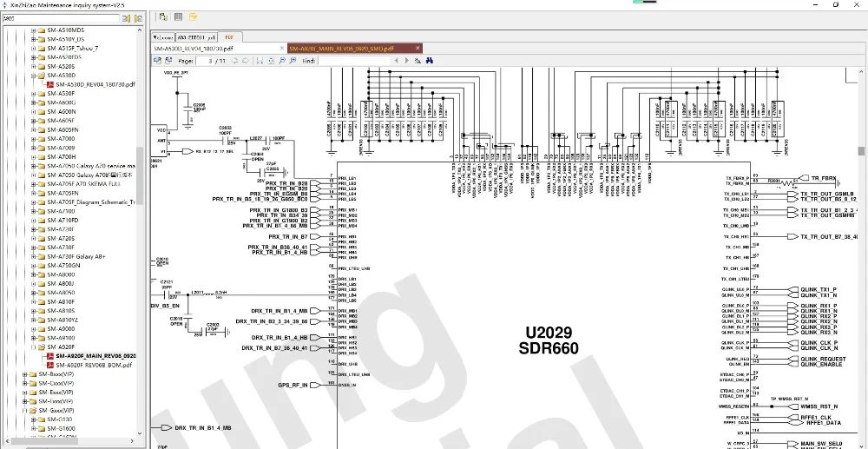
Task: Switch to the Welcome tab
Action: pyautogui.click(x=163, y=37)
